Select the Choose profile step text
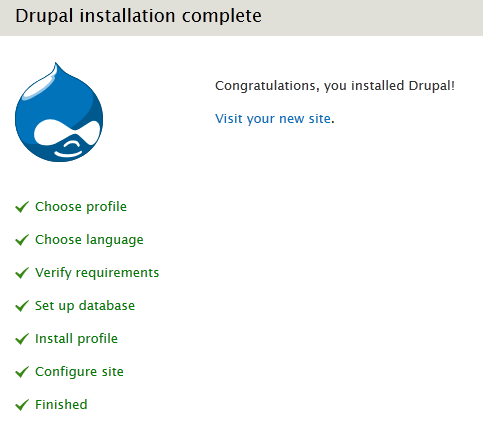Viewport: 483px width, 428px height. (81, 207)
